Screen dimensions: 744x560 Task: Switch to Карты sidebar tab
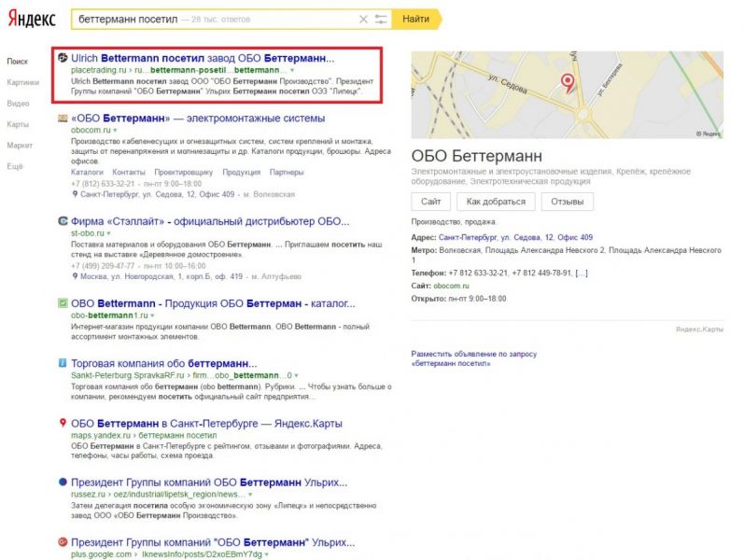click(x=18, y=124)
